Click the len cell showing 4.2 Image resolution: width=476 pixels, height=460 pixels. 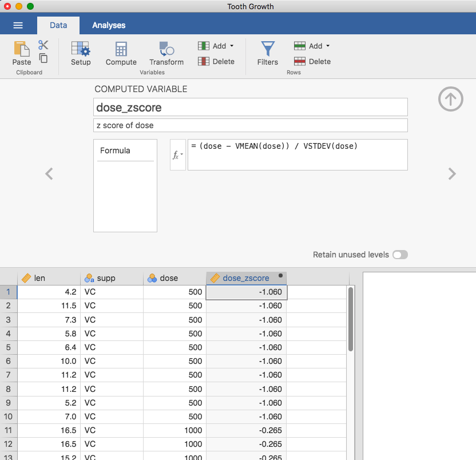click(49, 292)
